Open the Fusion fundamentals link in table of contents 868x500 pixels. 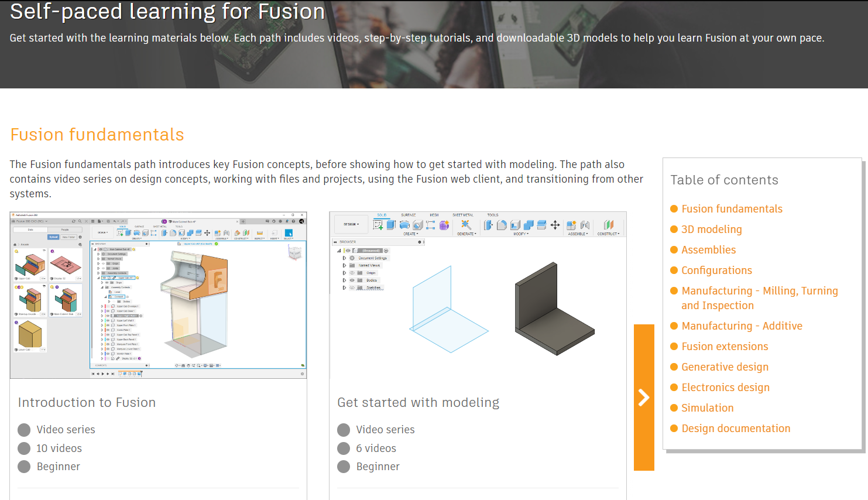tap(732, 209)
